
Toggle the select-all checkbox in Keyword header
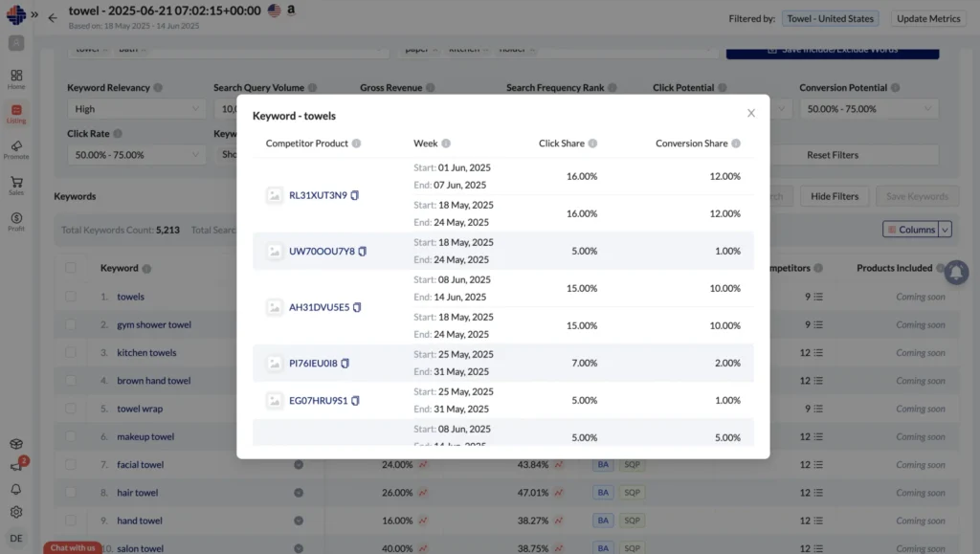pos(71,269)
